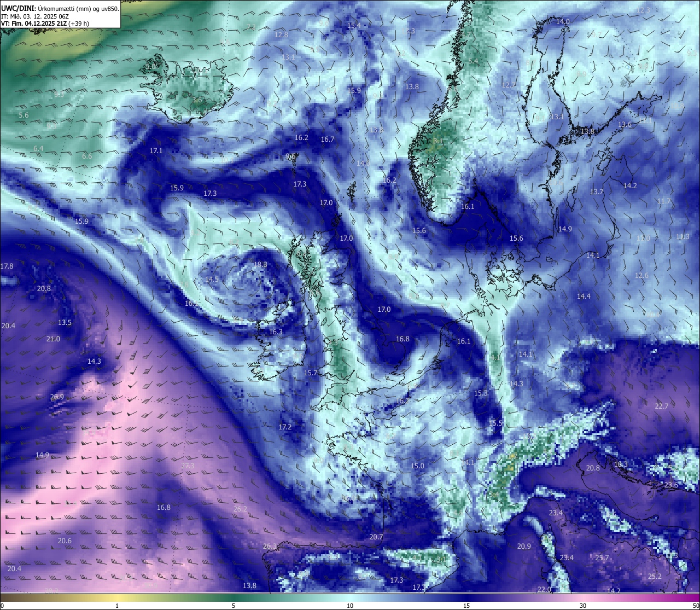
Task: Click the 1 tick label on the colour scale
Action: [x=117, y=606]
